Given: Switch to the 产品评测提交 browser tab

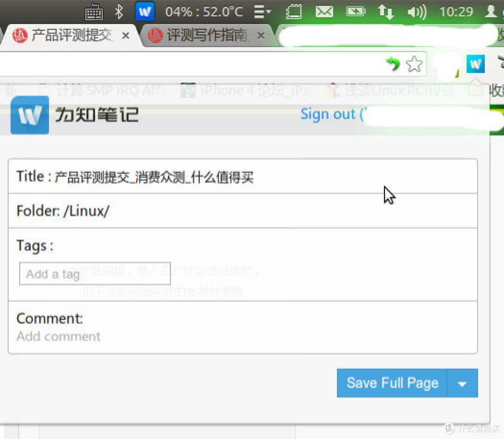Looking at the screenshot, I should click(71, 35).
